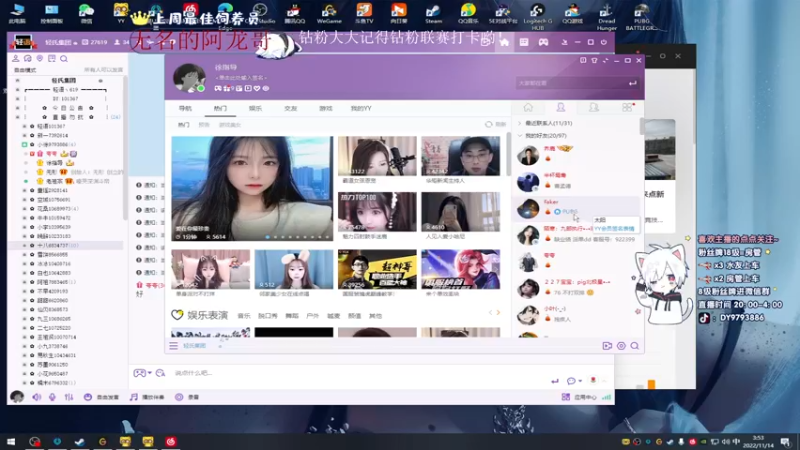Screen dimensions: 800x450
Task: Select the first carousel dot on the featured stream
Action: click(x=268, y=237)
